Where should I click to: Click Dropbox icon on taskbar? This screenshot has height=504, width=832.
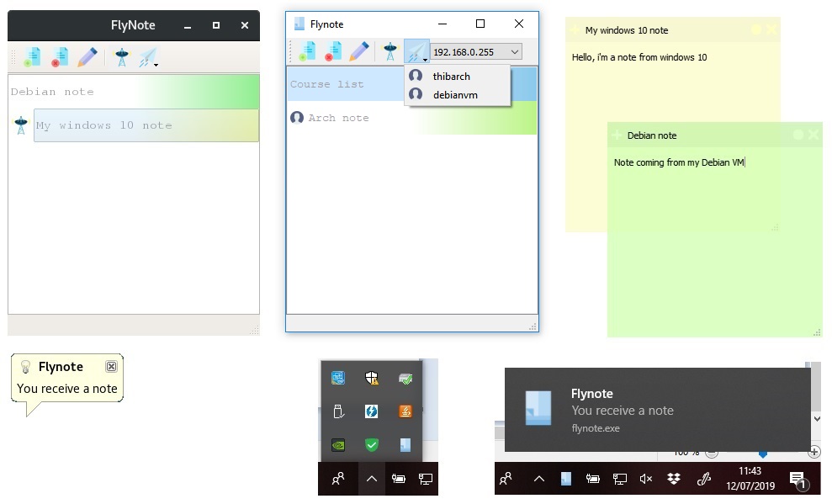674,479
